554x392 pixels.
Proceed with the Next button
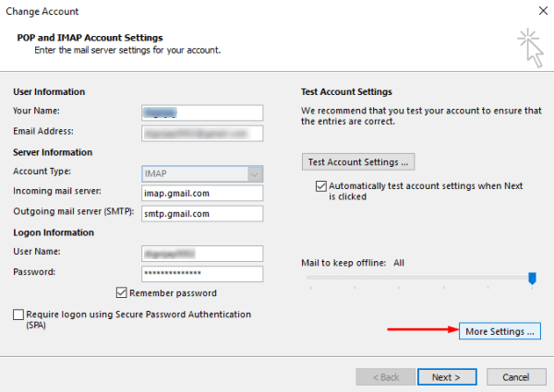446,377
